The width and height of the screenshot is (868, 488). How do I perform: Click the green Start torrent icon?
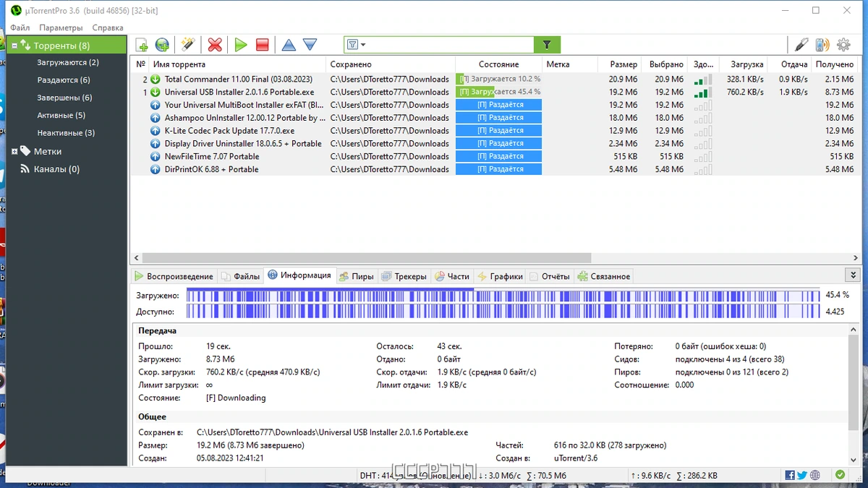pos(241,45)
